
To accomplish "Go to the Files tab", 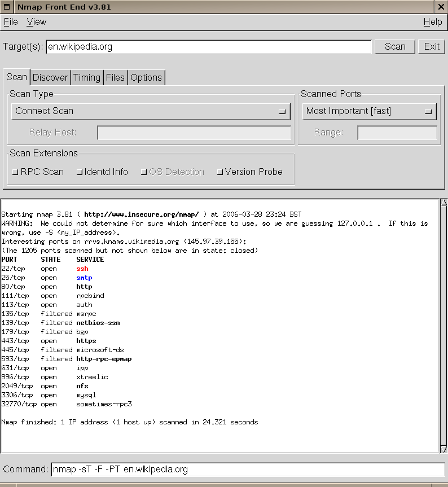I will coord(115,78).
